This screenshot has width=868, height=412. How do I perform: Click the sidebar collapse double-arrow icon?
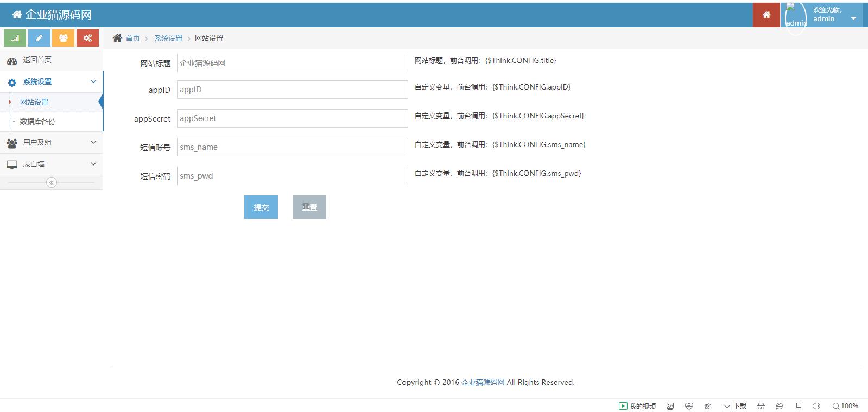coord(52,182)
